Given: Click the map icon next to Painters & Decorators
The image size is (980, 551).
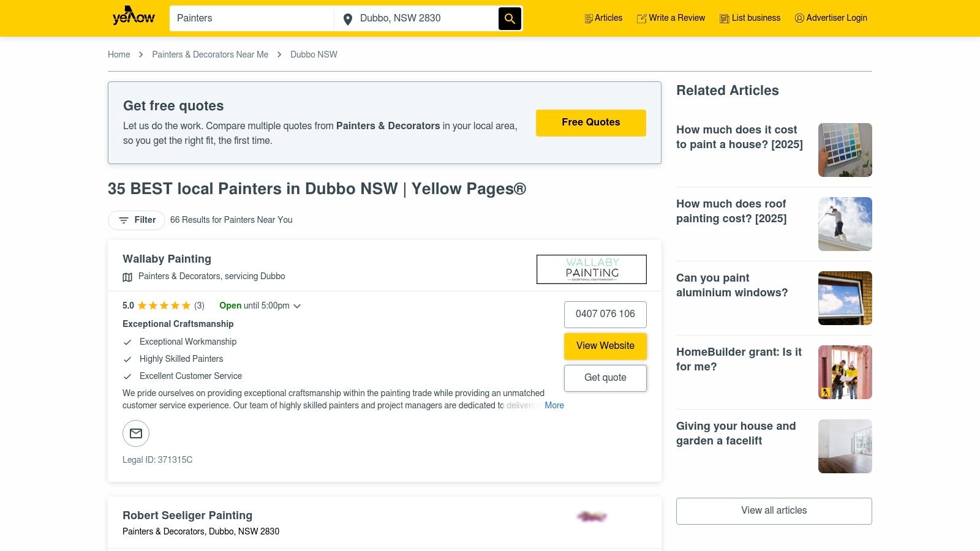Looking at the screenshot, I should point(127,277).
